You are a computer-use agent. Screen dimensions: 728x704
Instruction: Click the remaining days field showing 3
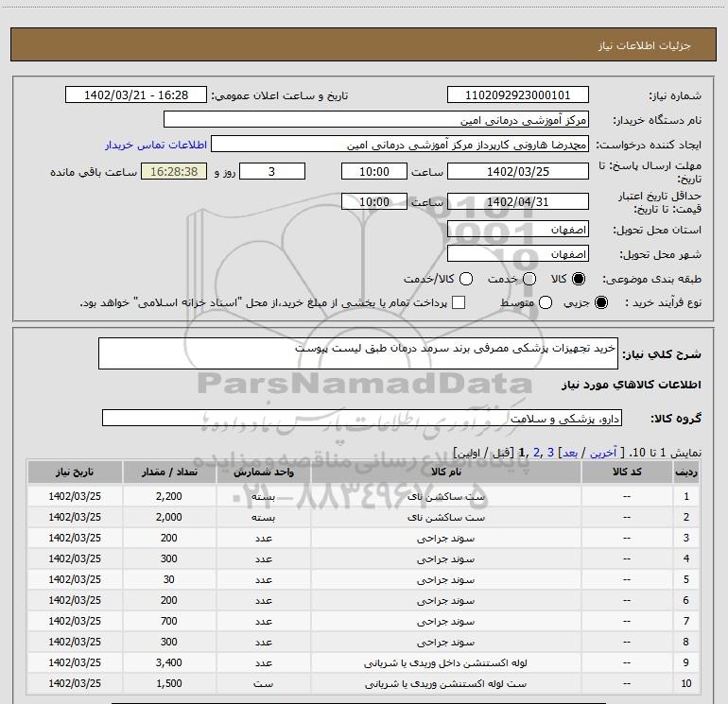272,171
